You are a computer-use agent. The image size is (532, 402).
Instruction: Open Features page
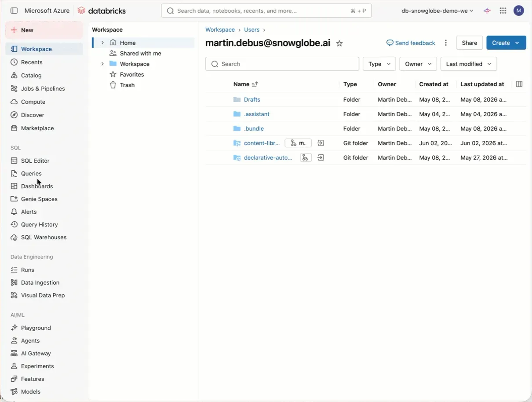coord(44,379)
